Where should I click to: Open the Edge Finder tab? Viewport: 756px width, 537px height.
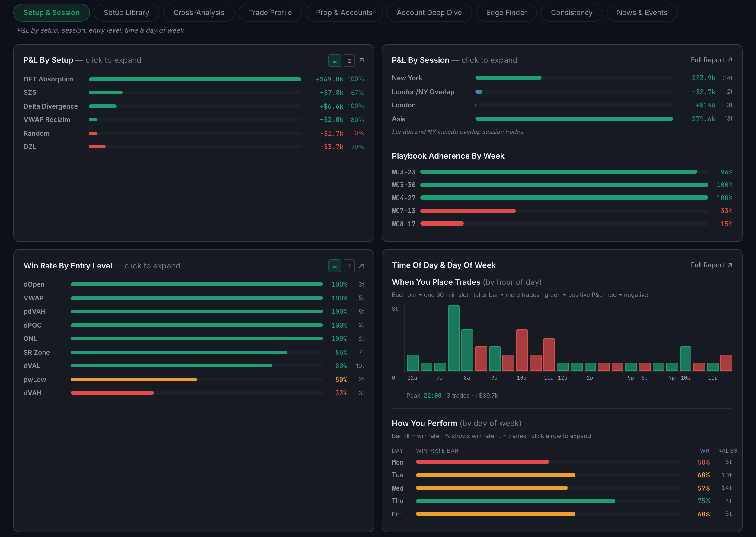coord(506,13)
